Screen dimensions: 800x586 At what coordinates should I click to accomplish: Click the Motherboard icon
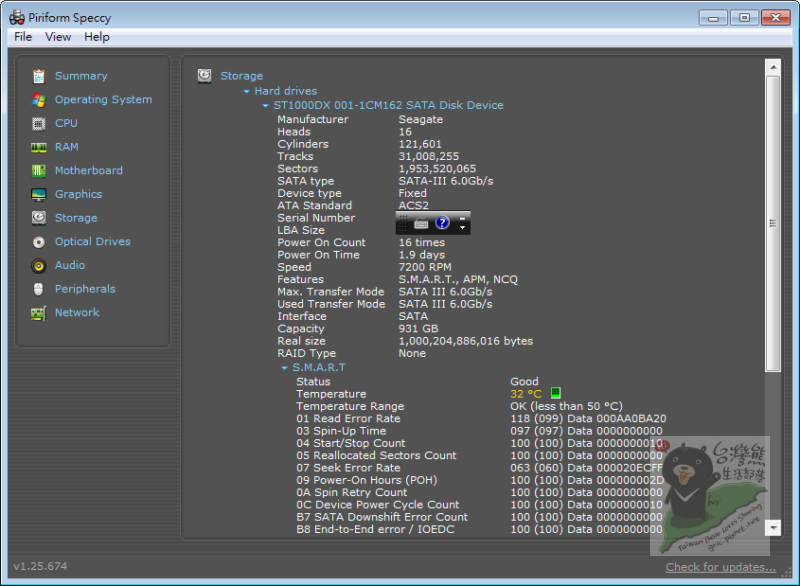point(39,171)
